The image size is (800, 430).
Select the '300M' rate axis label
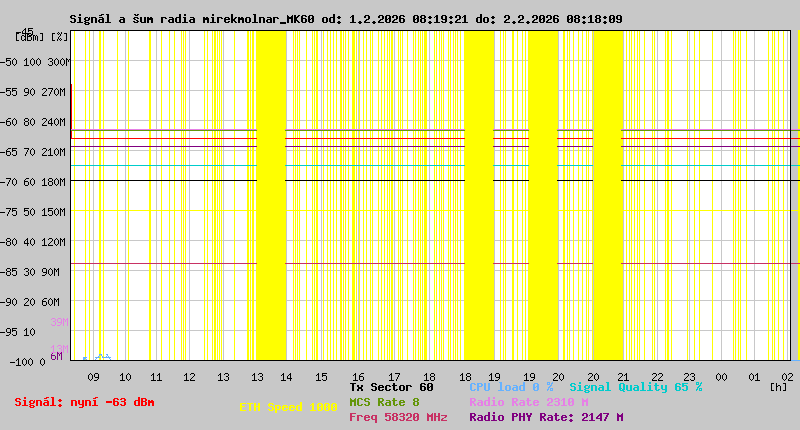(x=58, y=62)
